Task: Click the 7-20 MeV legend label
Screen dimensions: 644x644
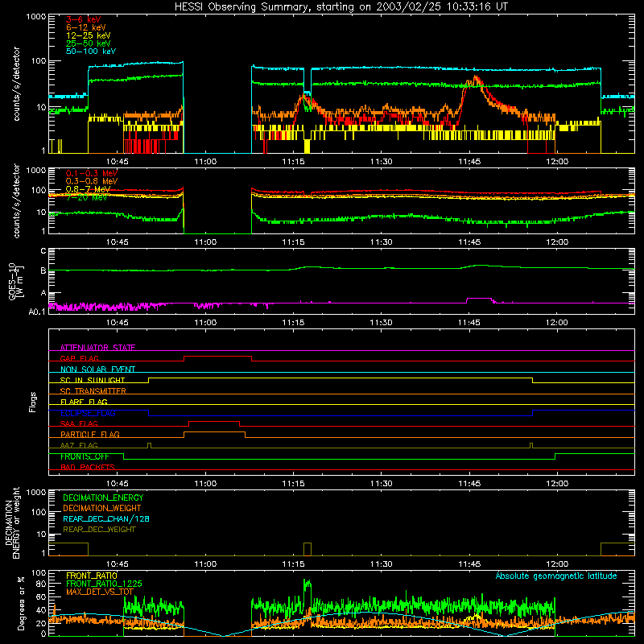Action: pyautogui.click(x=86, y=197)
